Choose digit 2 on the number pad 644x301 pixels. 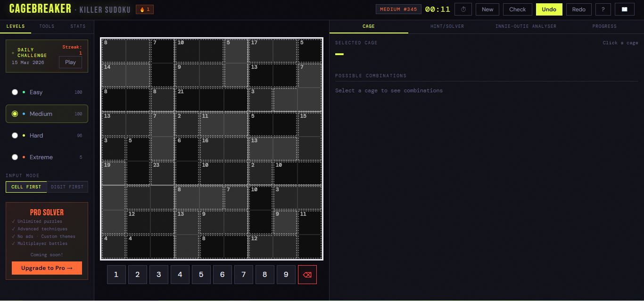[x=138, y=275]
